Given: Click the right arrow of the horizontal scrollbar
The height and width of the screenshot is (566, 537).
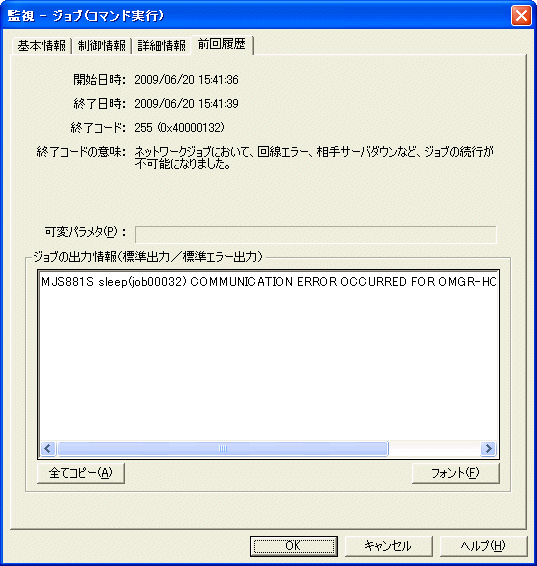Looking at the screenshot, I should (x=488, y=449).
